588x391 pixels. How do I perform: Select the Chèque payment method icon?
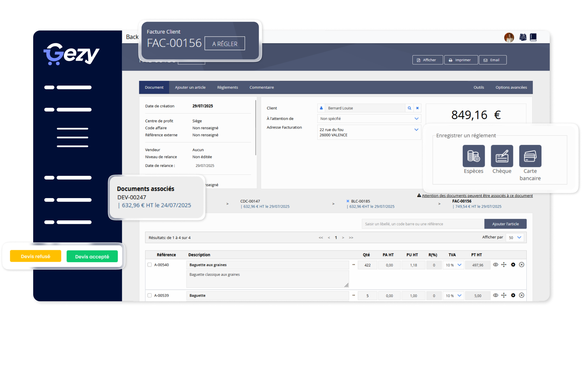click(502, 156)
